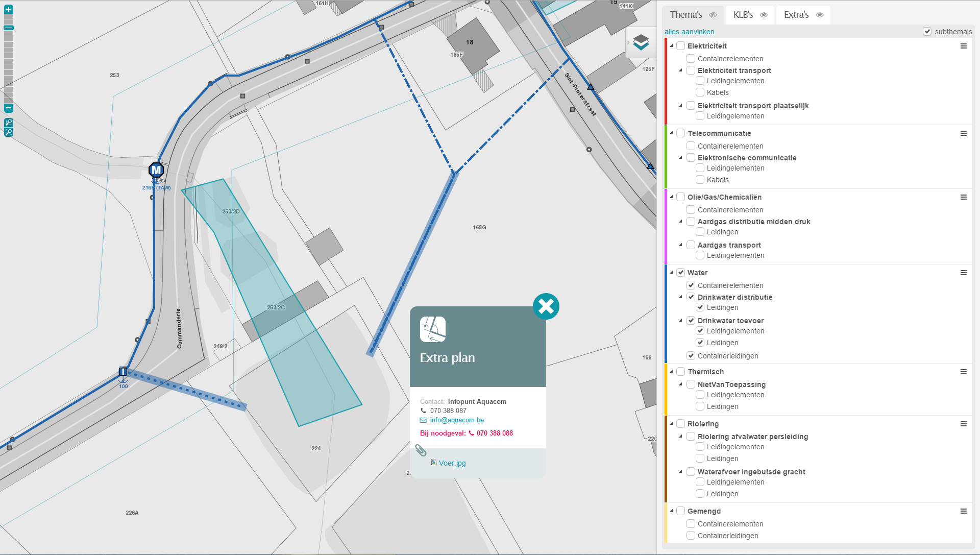Click the emergency phone icon
This screenshot has height=555, width=980.
tap(471, 433)
